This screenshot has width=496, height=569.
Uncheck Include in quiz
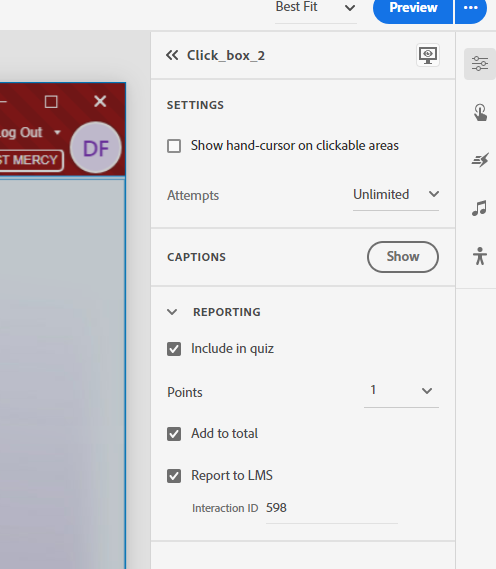[x=174, y=349]
